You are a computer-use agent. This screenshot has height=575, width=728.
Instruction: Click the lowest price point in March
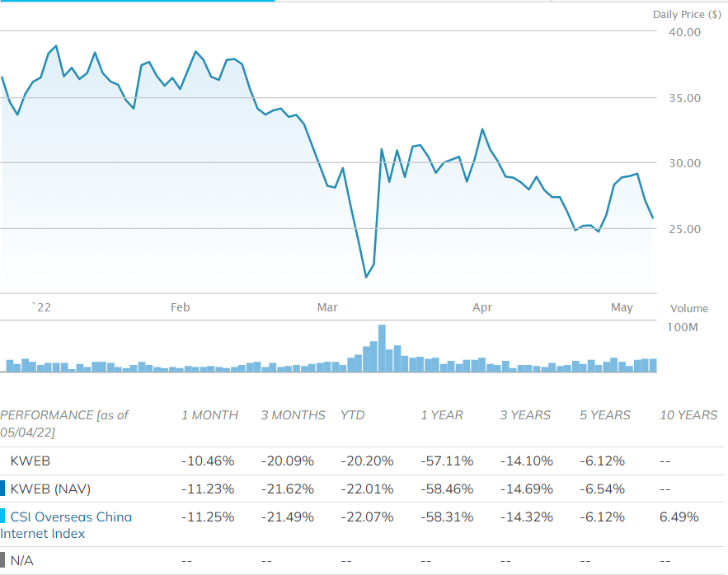[366, 277]
